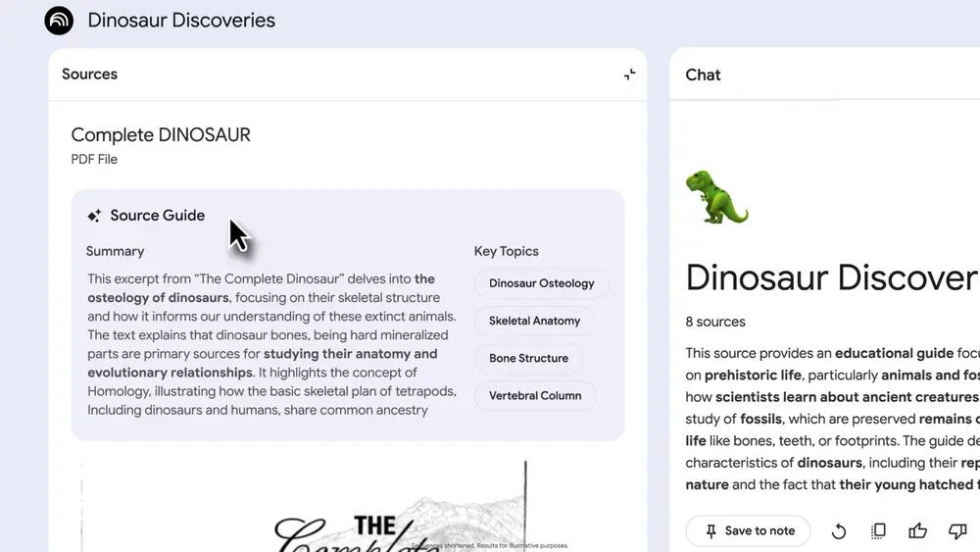Open the Vertebral Column key topic
Image resolution: width=980 pixels, height=552 pixels.
pos(535,395)
